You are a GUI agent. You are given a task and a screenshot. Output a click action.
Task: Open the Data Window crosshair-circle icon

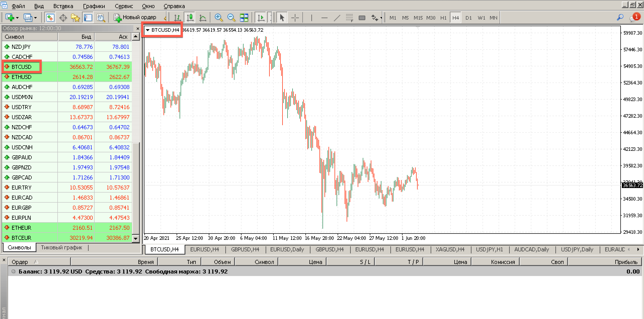63,18
